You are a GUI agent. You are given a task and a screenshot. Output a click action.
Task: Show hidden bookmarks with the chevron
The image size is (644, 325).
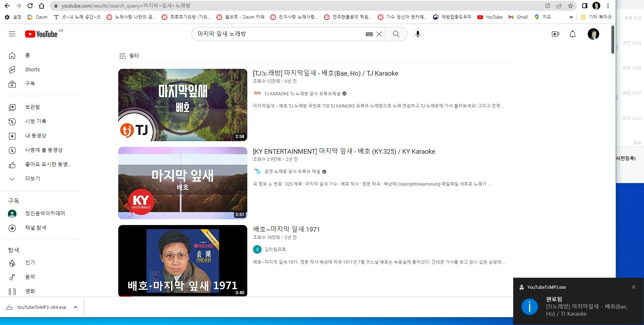[571, 17]
